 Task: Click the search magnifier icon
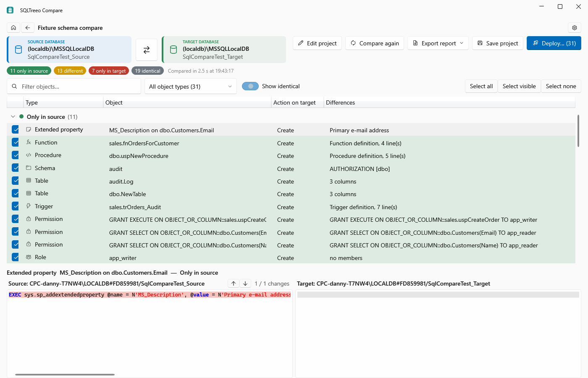coord(14,87)
